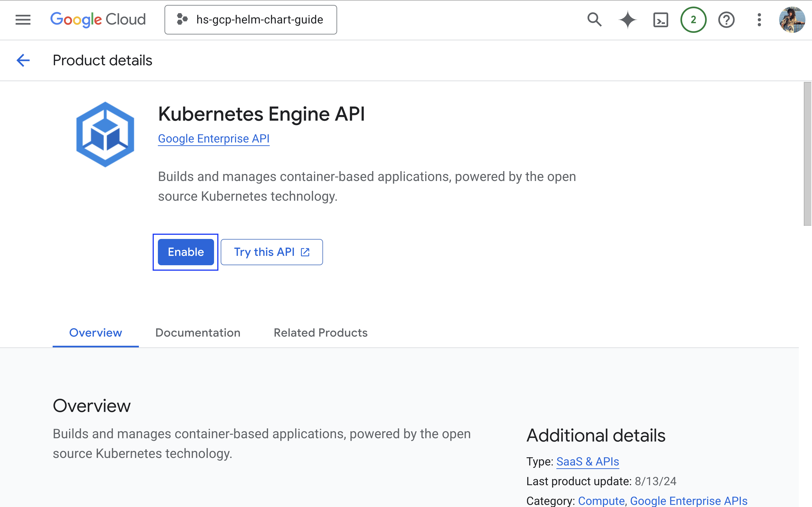Switch to the Documentation tab
Image resolution: width=812 pixels, height=507 pixels.
coord(198,333)
